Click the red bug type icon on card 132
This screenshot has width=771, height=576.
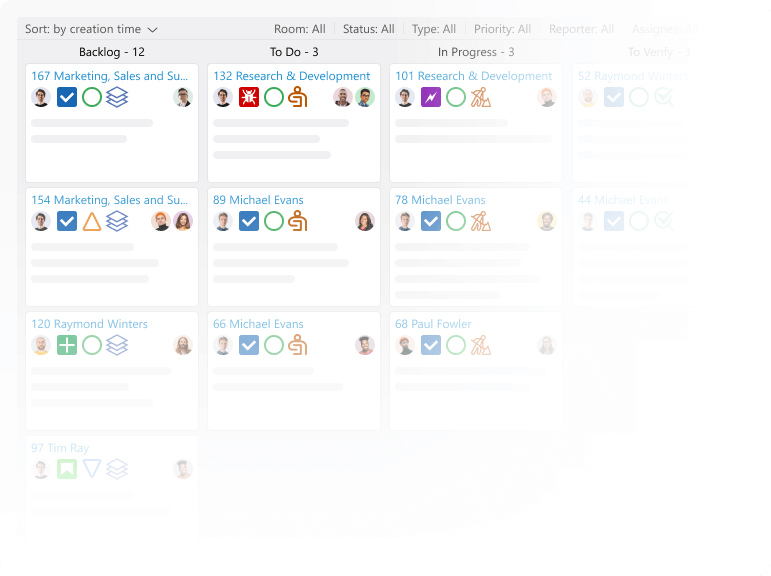tap(249, 97)
